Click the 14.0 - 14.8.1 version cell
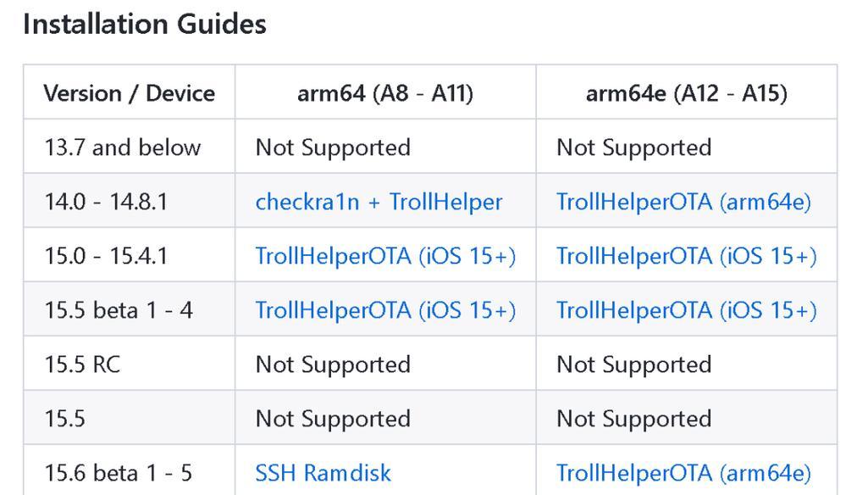 click(106, 202)
